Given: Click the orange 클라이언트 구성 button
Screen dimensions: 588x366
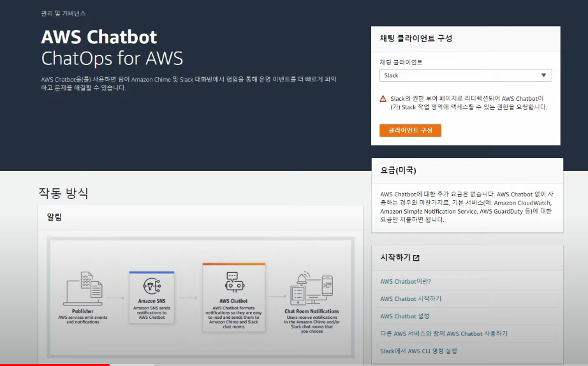Looking at the screenshot, I should 410,131.
